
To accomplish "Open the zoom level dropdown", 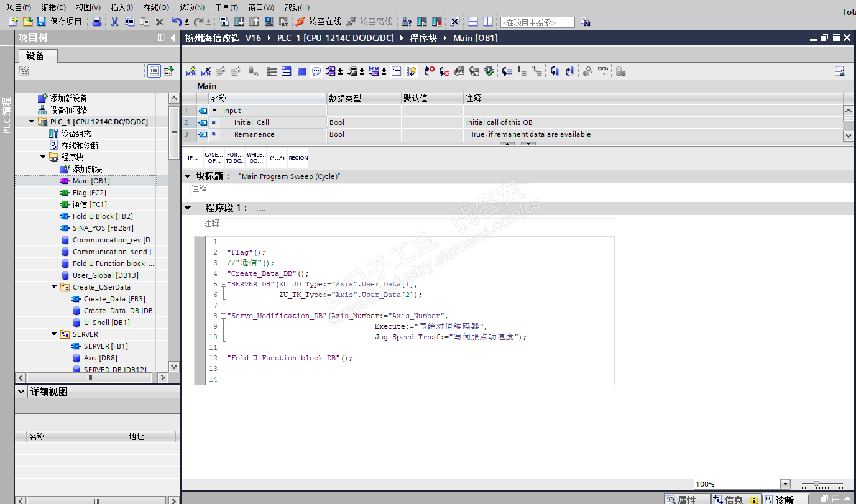I will click(x=785, y=484).
